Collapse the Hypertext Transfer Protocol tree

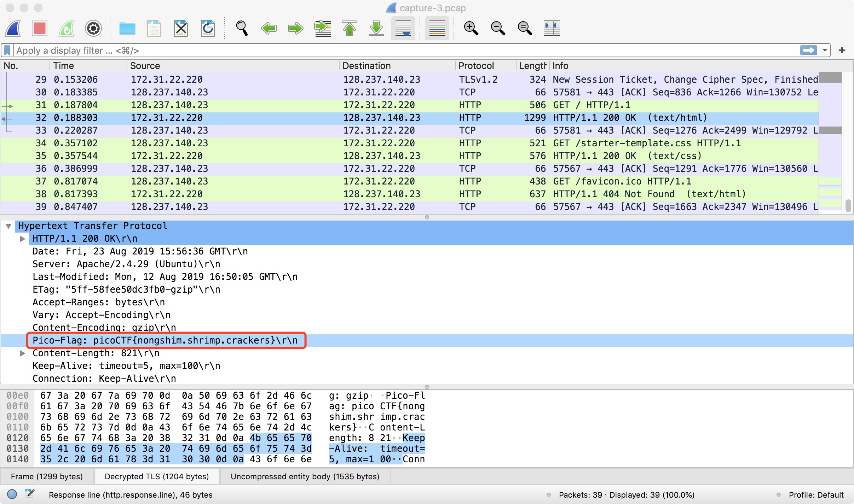point(8,226)
